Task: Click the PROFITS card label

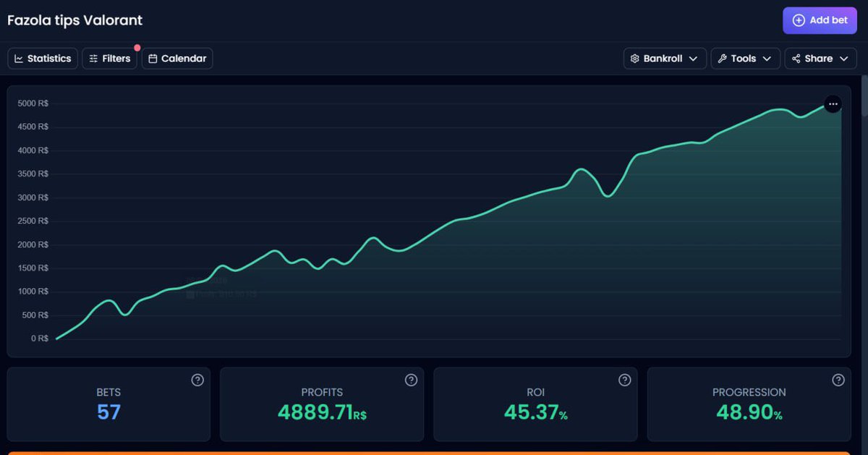Action: (322, 392)
